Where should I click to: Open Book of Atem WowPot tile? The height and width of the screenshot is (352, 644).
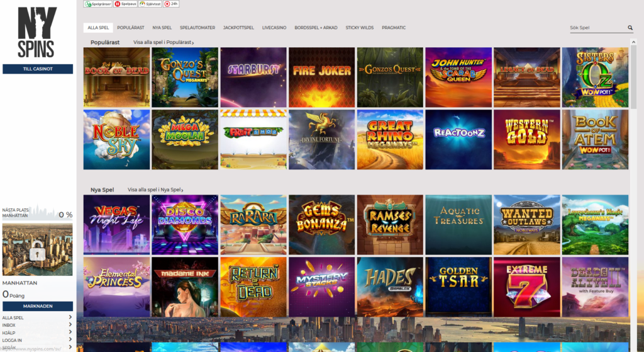click(595, 139)
